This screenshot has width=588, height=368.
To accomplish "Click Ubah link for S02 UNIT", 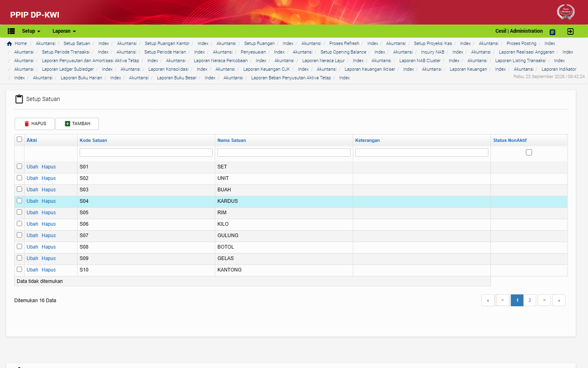I will click(32, 178).
